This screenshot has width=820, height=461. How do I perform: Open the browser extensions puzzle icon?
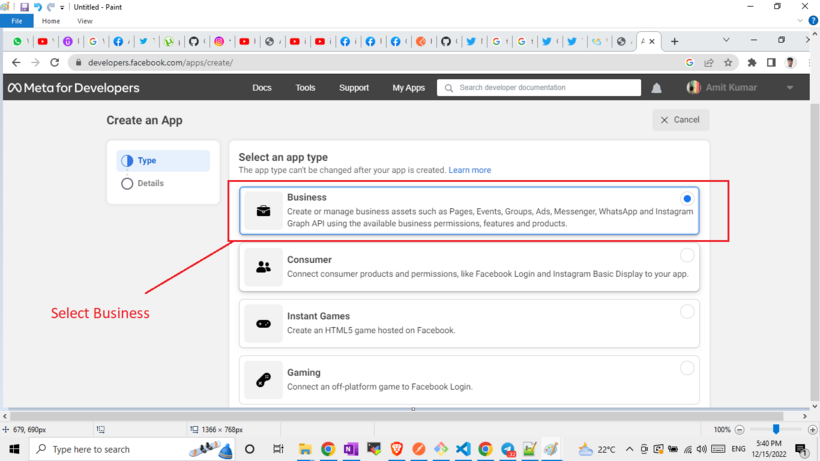(752, 62)
